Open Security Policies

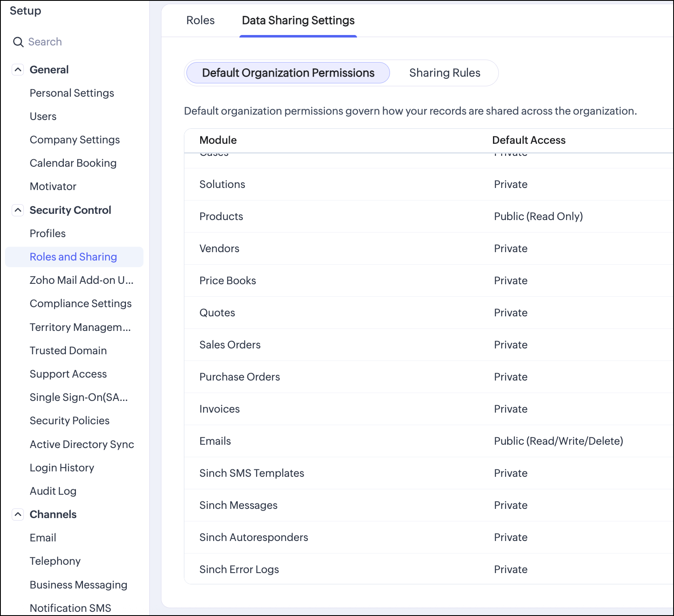(69, 421)
